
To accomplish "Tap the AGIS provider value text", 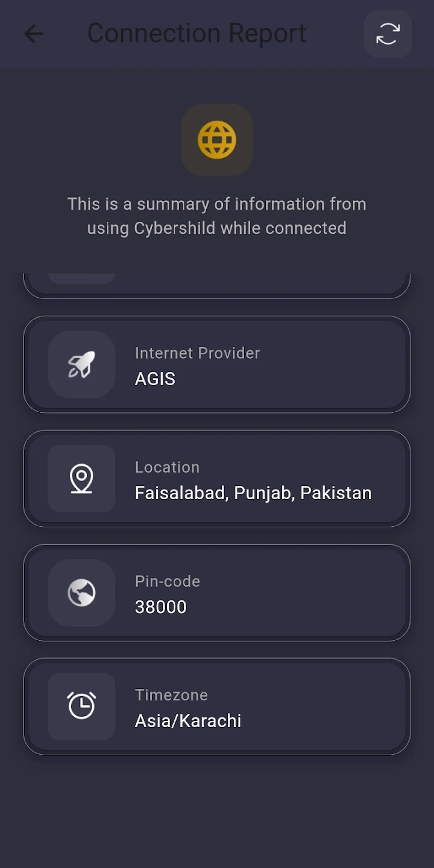I will tap(155, 379).
